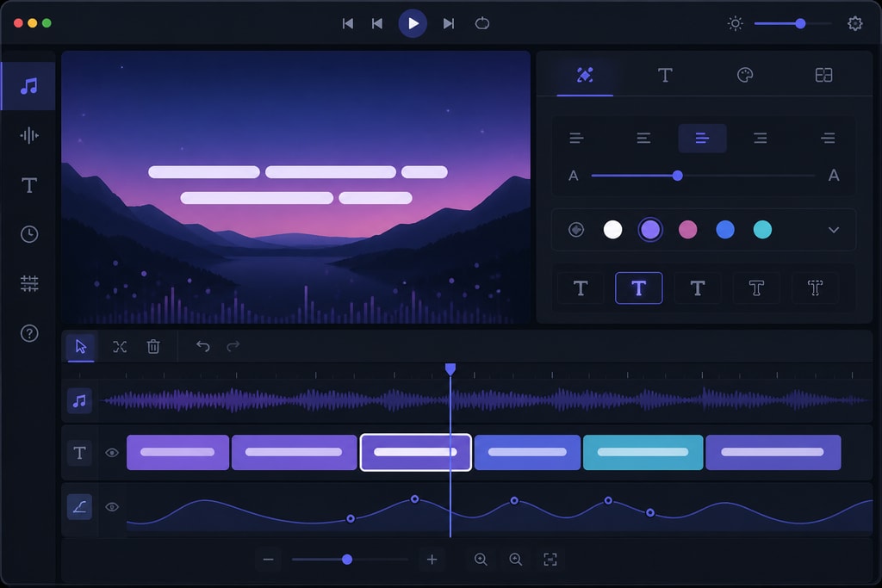Undo the last action
This screenshot has width=882, height=588.
[203, 346]
